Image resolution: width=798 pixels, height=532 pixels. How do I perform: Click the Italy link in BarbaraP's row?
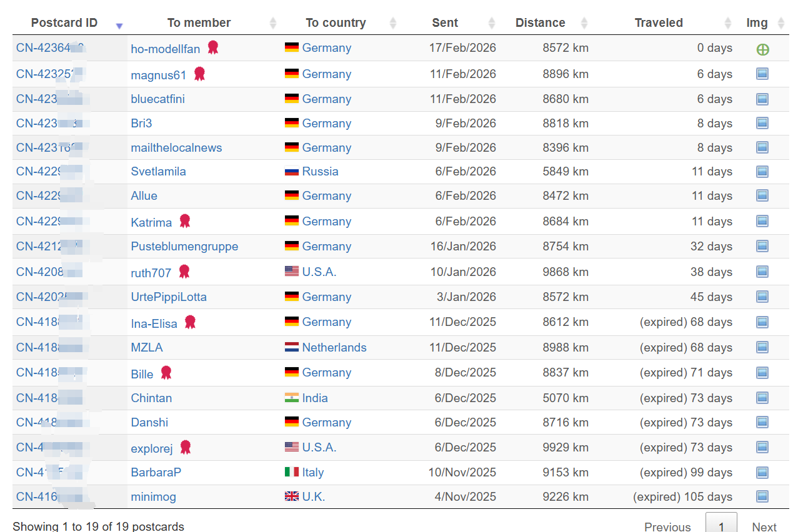coord(312,473)
